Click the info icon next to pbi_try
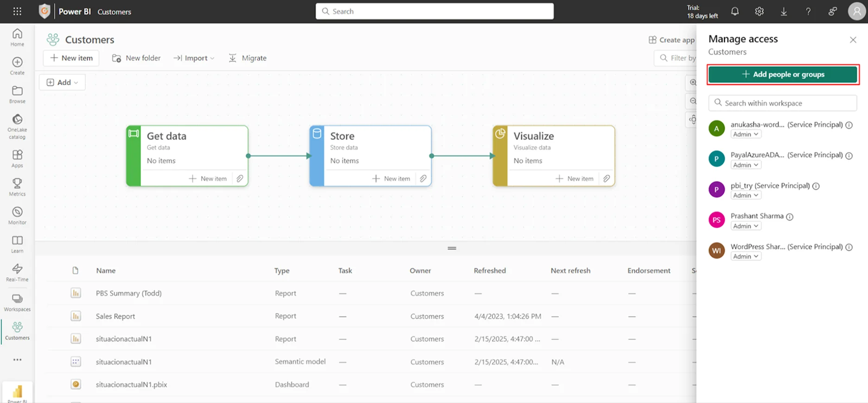The image size is (868, 403). (816, 186)
